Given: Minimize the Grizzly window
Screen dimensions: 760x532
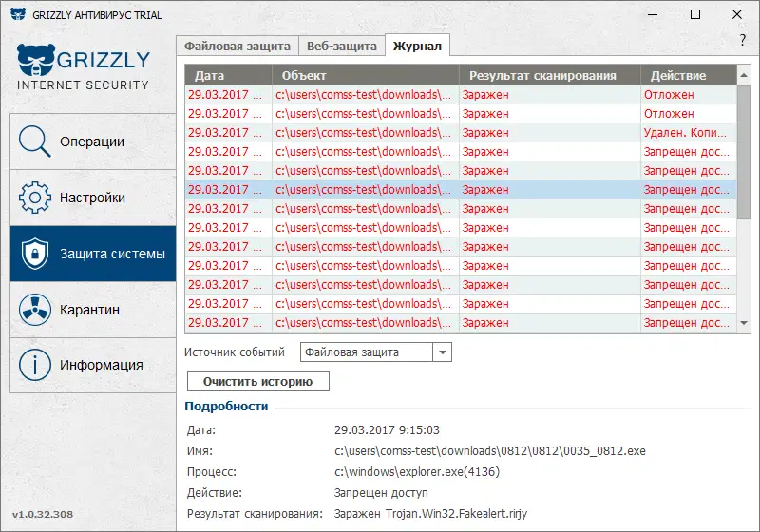Looking at the screenshot, I should tap(653, 14).
